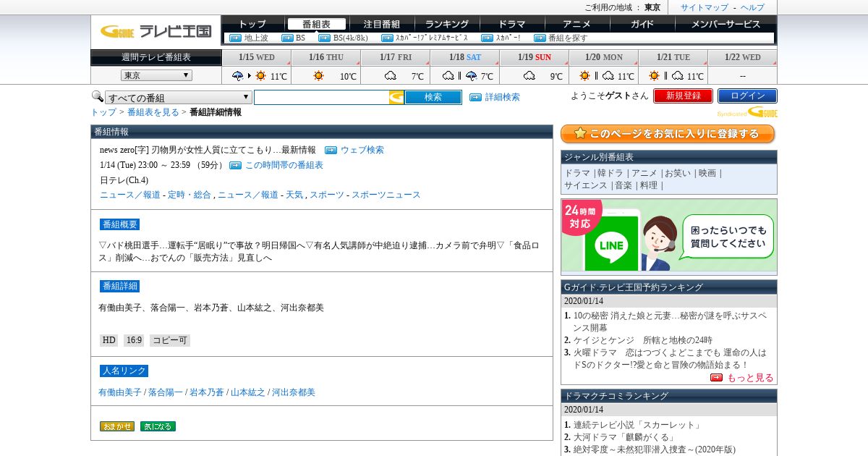Click the magnifying glass search icon

[97, 96]
